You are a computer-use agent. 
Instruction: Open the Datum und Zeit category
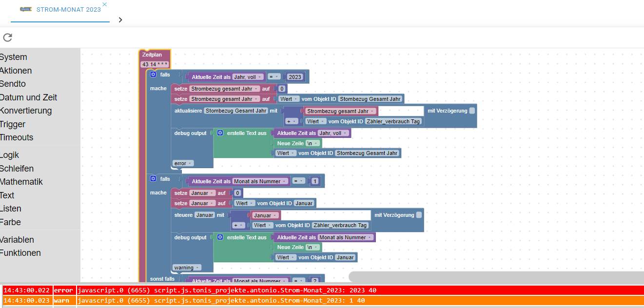pyautogui.click(x=28, y=97)
